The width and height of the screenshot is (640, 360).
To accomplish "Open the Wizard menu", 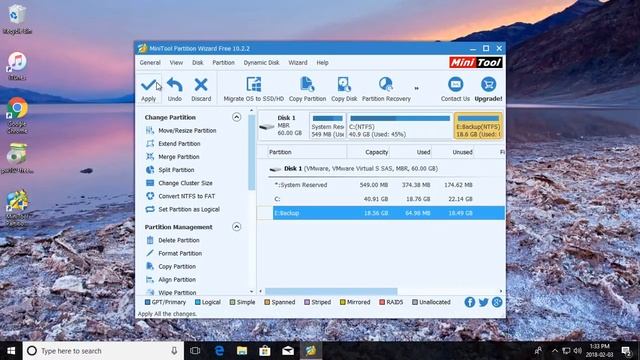I will (x=298, y=63).
